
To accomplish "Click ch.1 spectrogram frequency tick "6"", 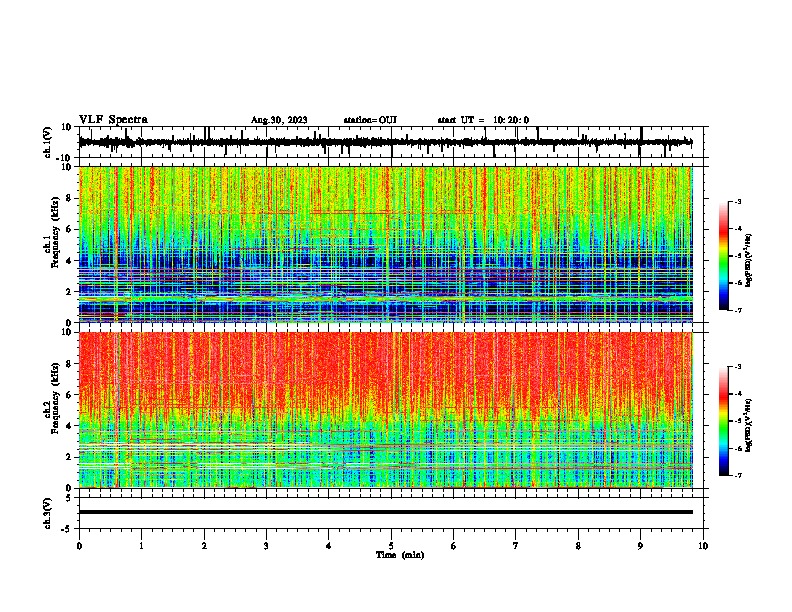I will pos(70,229).
